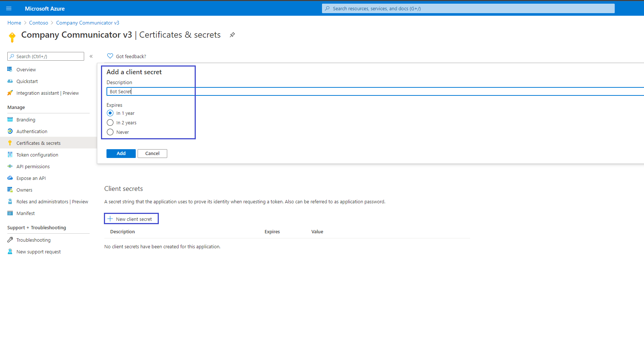Viewport: 644px width, 362px height.
Task: Open Roles and administrators | Preview
Action: [52, 201]
